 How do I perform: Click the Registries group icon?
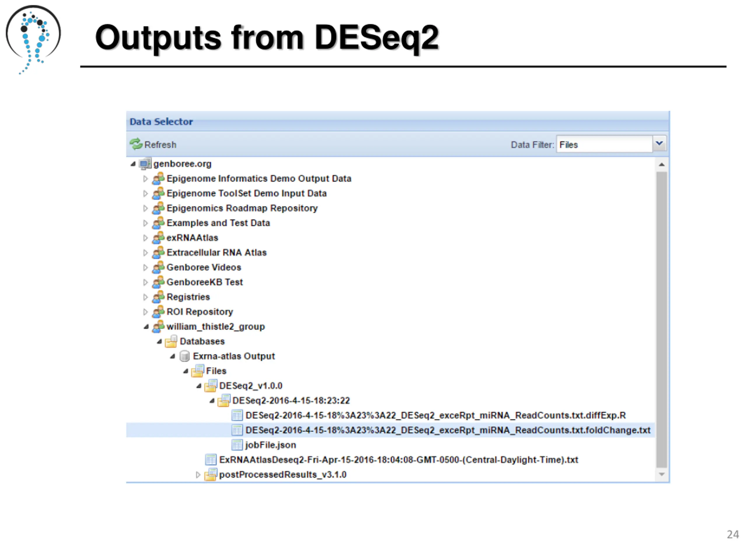[x=158, y=297]
